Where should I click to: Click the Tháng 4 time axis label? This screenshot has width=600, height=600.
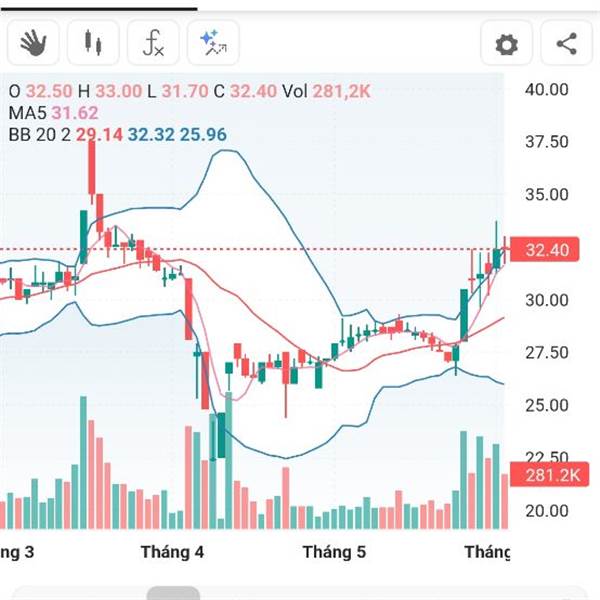173,552
